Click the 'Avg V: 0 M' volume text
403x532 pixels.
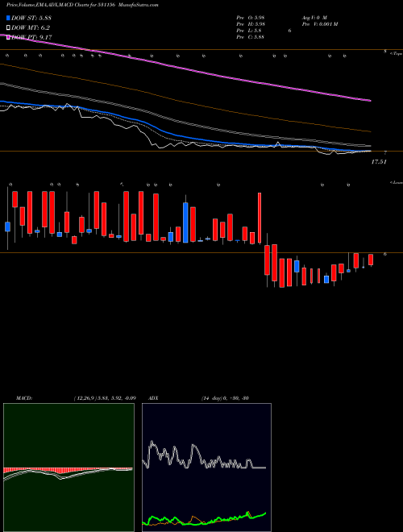314,18
